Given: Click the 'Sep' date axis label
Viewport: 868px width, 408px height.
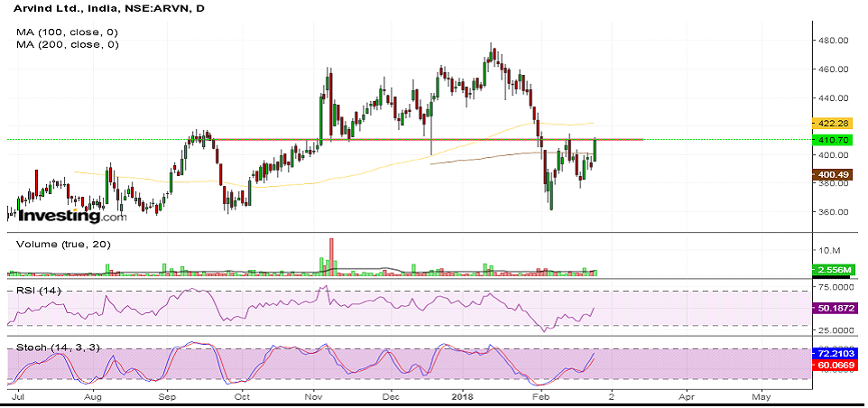Looking at the screenshot, I should point(167,397).
